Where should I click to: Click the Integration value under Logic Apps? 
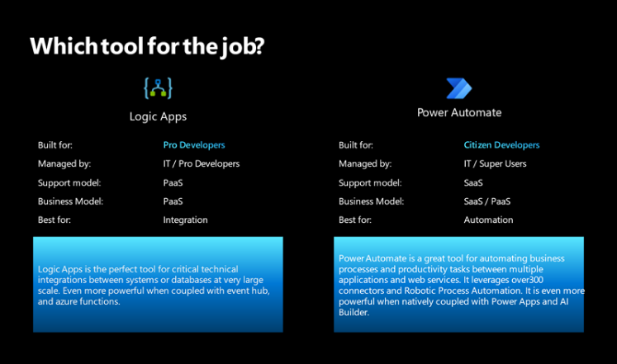click(186, 220)
